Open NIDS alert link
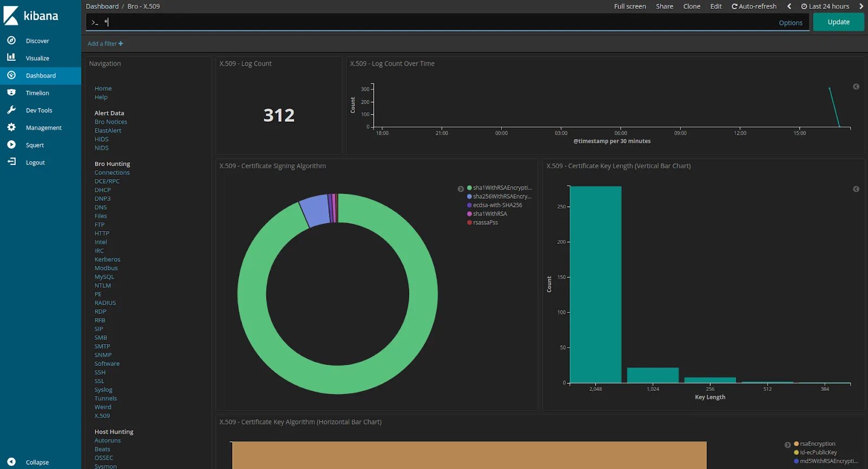The height and width of the screenshot is (469, 868). [x=101, y=148]
